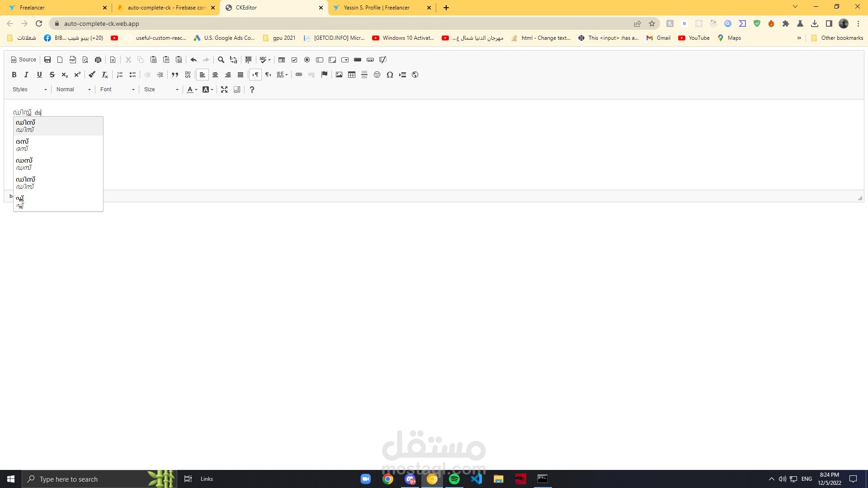Image resolution: width=868 pixels, height=488 pixels.
Task: Click the Select All icon
Action: [248, 60]
